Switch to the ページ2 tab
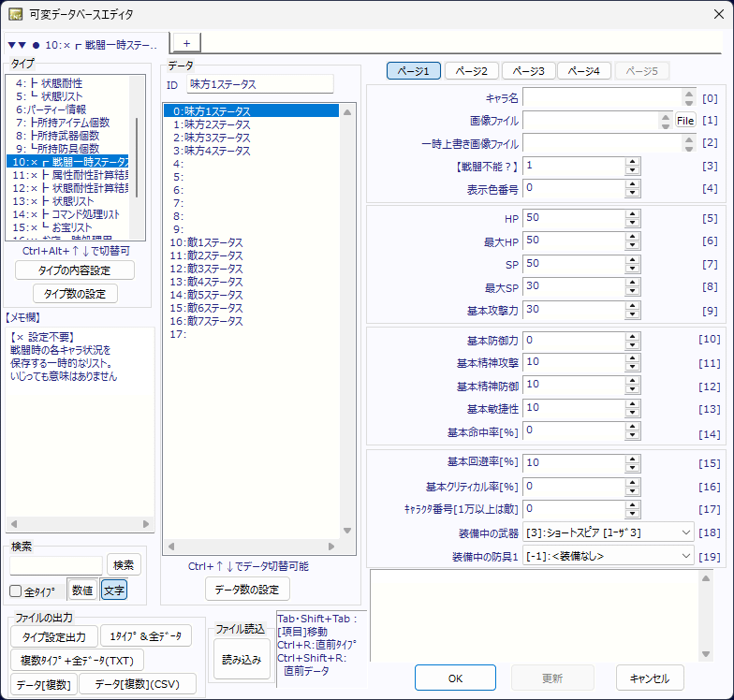Screen dimensions: 734x700 click(471, 71)
